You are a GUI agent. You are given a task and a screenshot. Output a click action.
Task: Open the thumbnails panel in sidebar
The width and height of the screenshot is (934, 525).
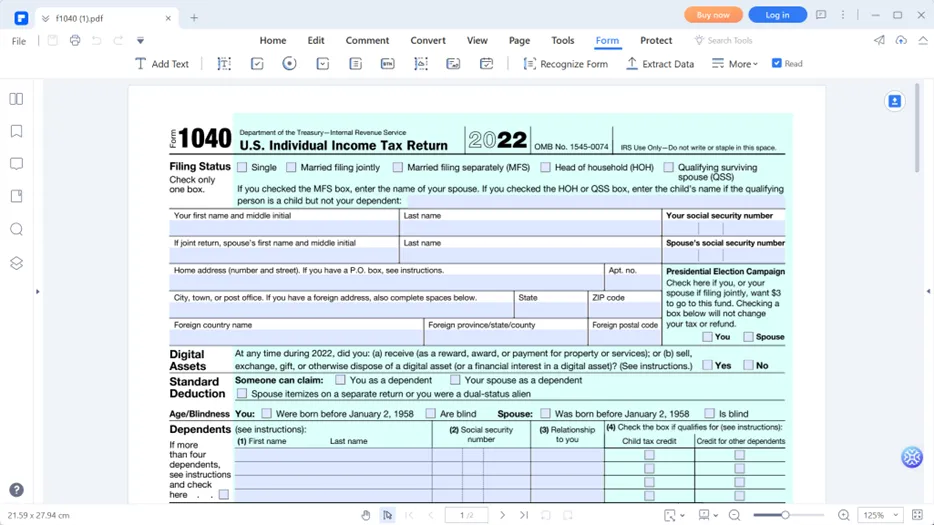(17, 99)
